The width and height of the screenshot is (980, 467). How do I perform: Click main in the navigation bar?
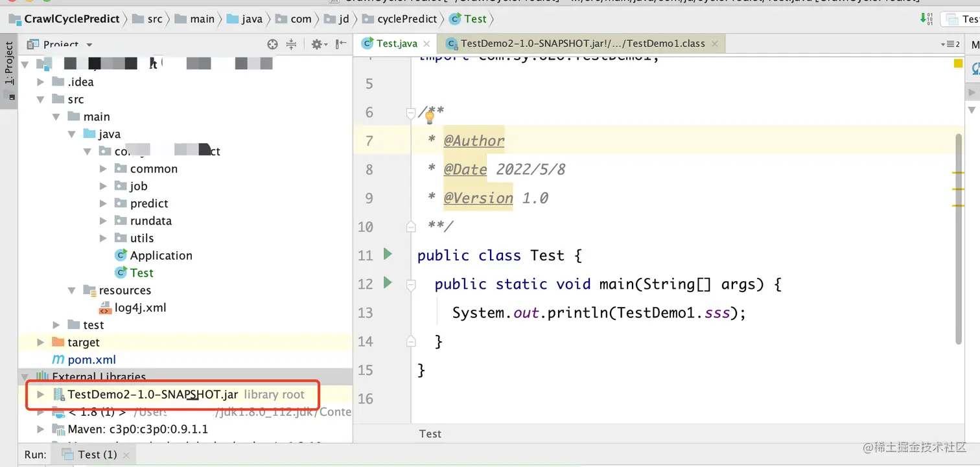194,19
